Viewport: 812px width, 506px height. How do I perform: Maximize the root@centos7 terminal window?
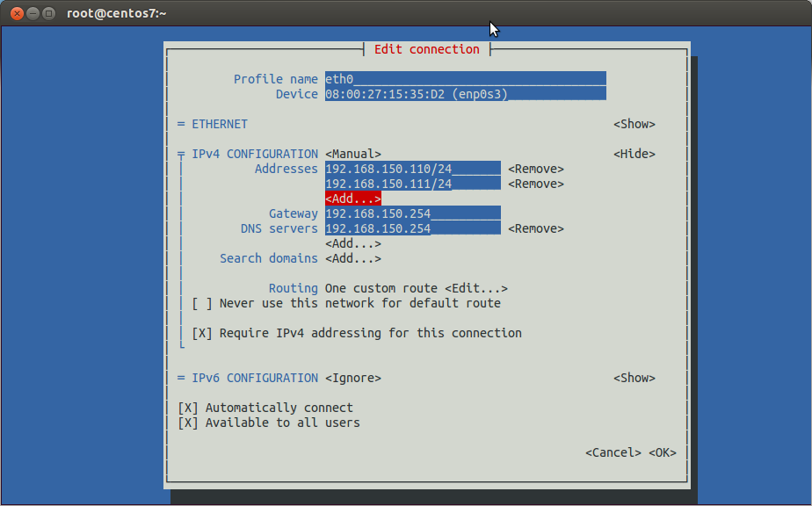click(x=48, y=13)
